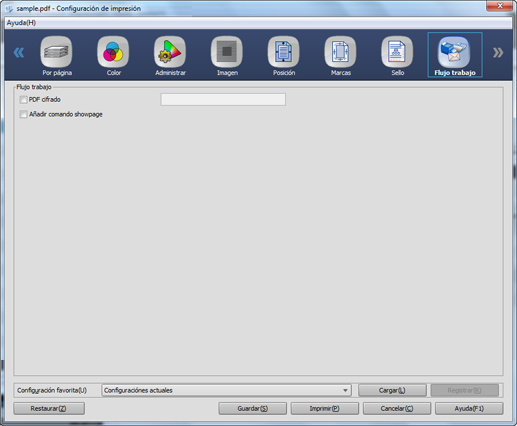This screenshot has width=517, height=426.
Task: Enable the PDF cifrado checkbox
Action: click(x=23, y=100)
